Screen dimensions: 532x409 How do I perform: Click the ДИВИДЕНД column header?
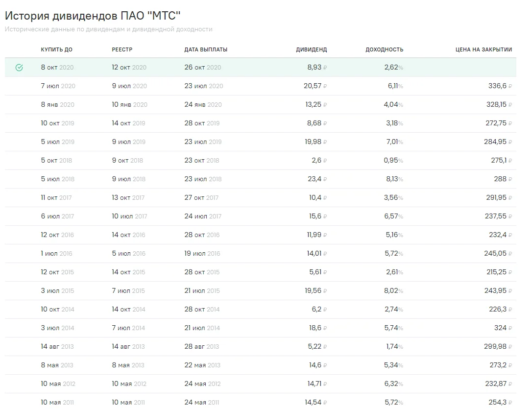[x=311, y=49]
